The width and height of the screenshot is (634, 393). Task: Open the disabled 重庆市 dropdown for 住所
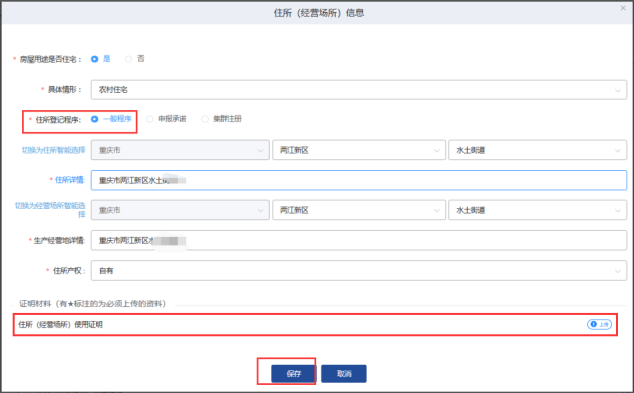180,150
